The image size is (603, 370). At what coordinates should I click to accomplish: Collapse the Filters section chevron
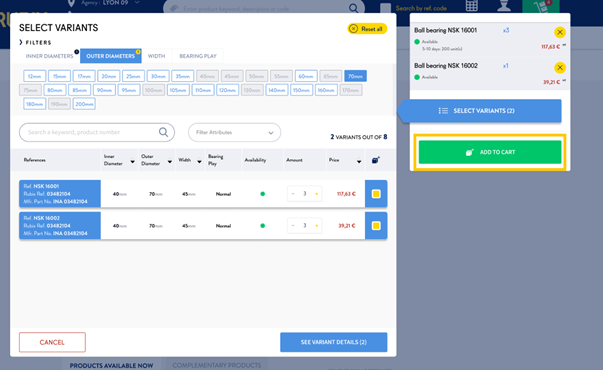(x=21, y=42)
